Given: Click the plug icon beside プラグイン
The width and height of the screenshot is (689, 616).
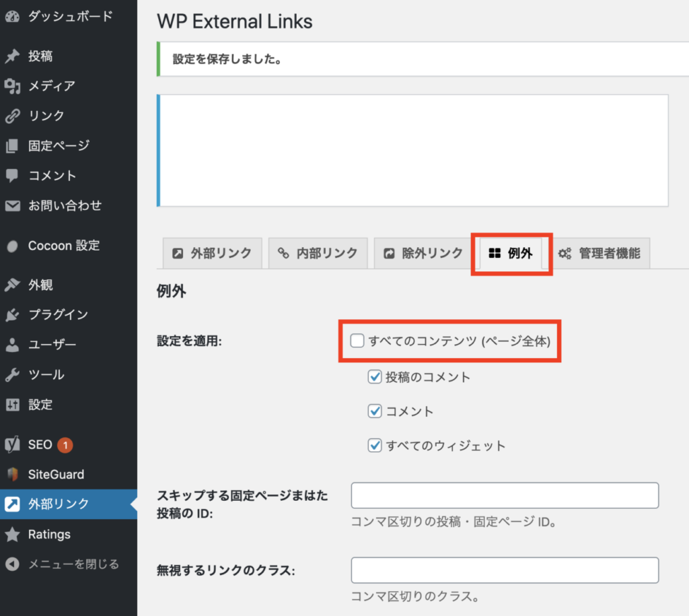Looking at the screenshot, I should pos(12,314).
